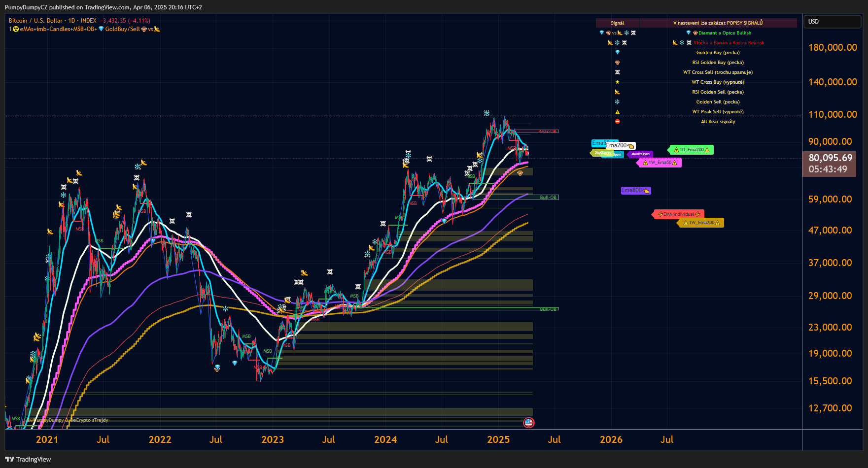The image size is (868, 468).
Task: Click the 2021 label on time axis
Action: coord(47,439)
